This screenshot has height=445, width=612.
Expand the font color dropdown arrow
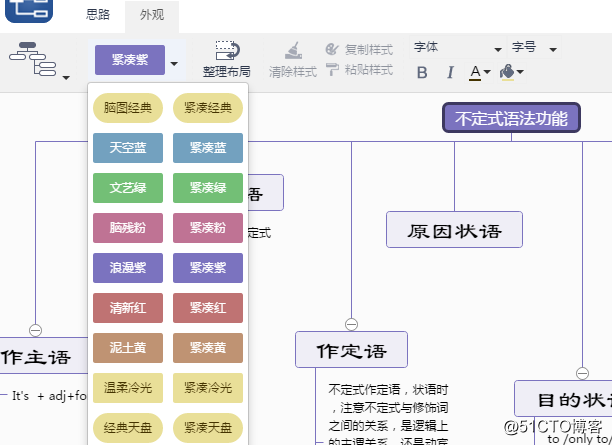(x=487, y=72)
